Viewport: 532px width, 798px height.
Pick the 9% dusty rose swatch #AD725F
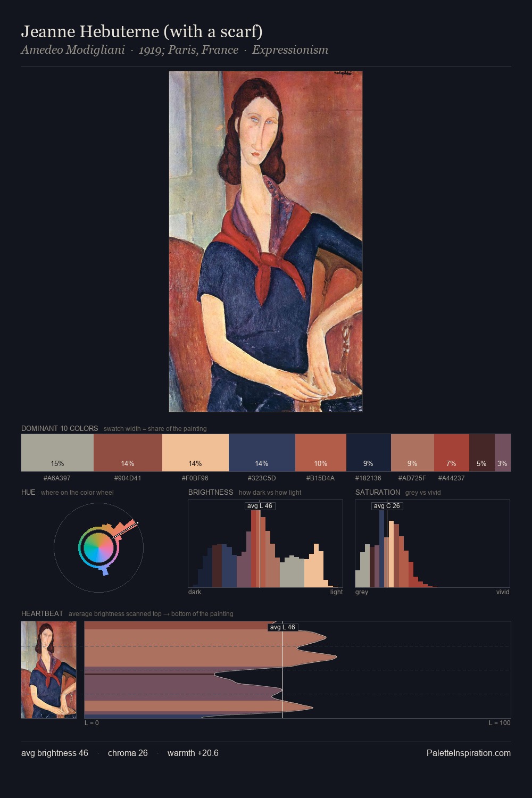click(x=412, y=453)
